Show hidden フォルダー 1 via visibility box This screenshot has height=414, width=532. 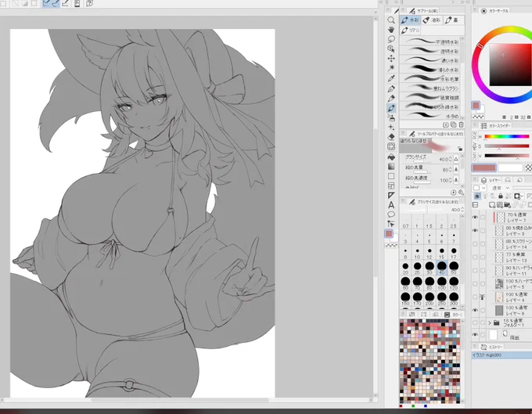[475, 322]
